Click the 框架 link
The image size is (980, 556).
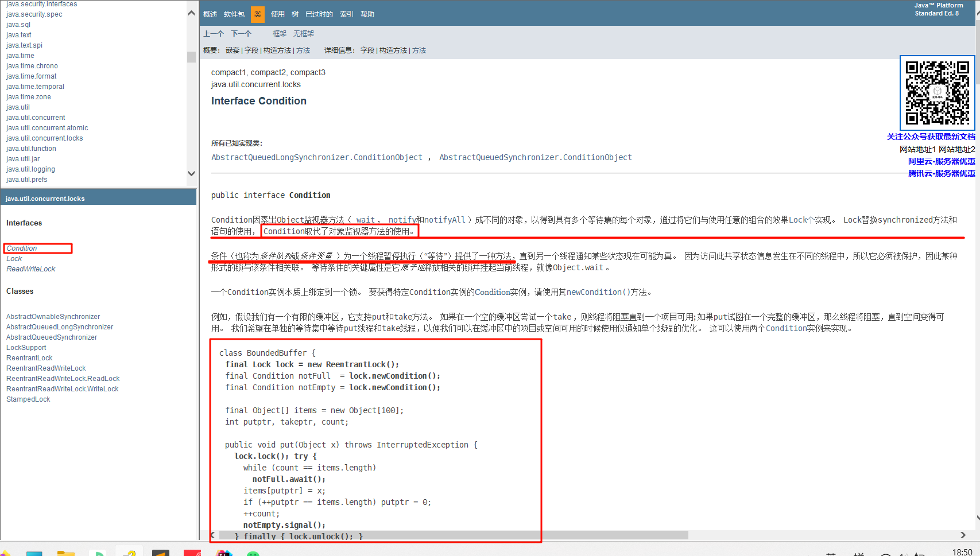[x=279, y=34]
